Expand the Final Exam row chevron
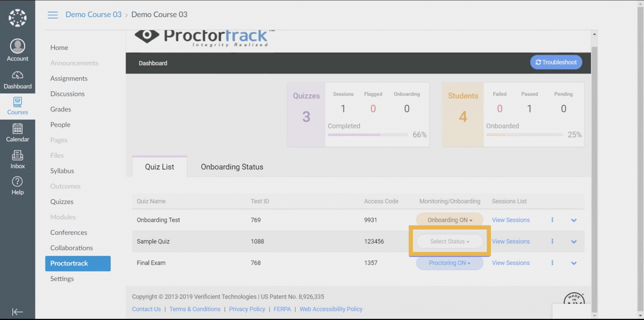Screen dimensions: 644x320 [x=574, y=263]
